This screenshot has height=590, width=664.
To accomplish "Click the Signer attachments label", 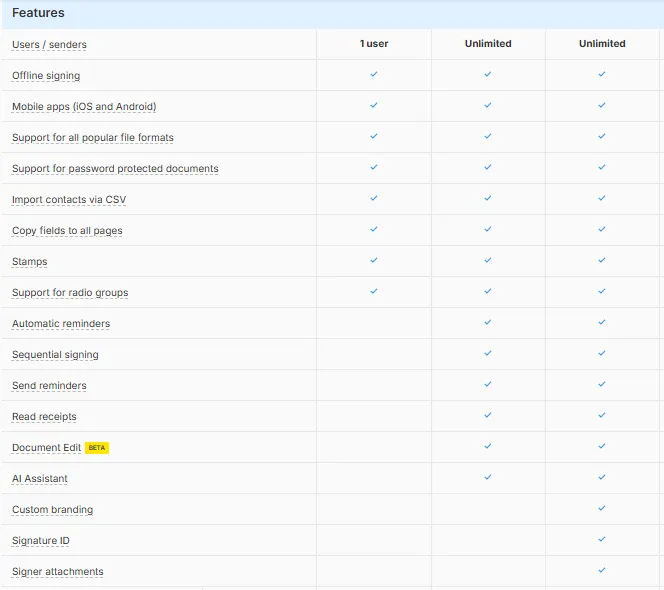I will [x=58, y=571].
